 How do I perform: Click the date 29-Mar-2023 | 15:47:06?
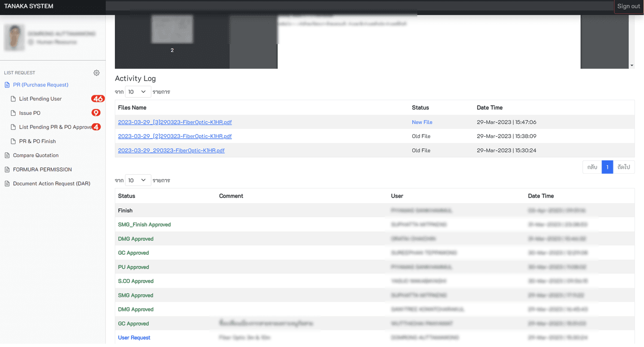[x=507, y=122]
